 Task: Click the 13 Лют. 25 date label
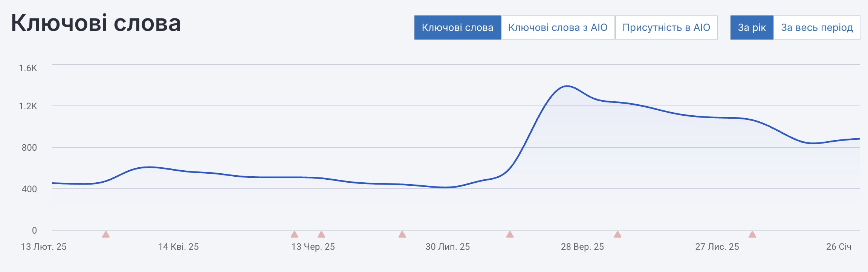44,247
